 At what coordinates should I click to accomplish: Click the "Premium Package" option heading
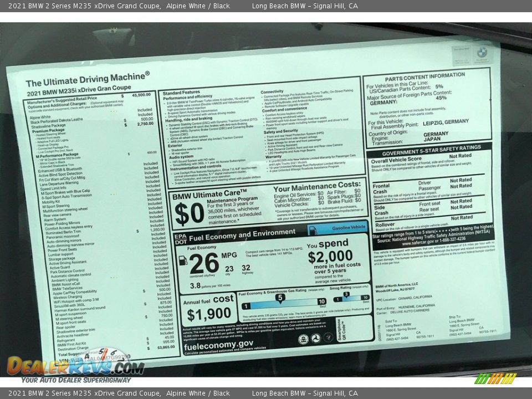point(48,131)
